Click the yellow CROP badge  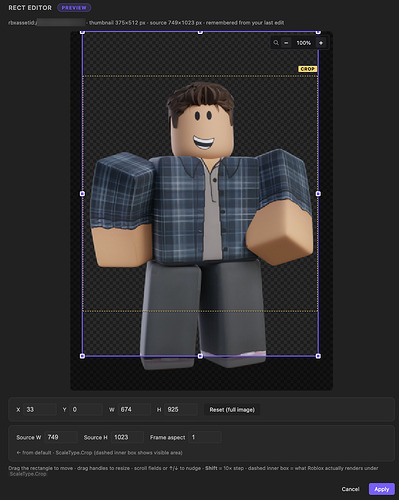[x=307, y=69]
